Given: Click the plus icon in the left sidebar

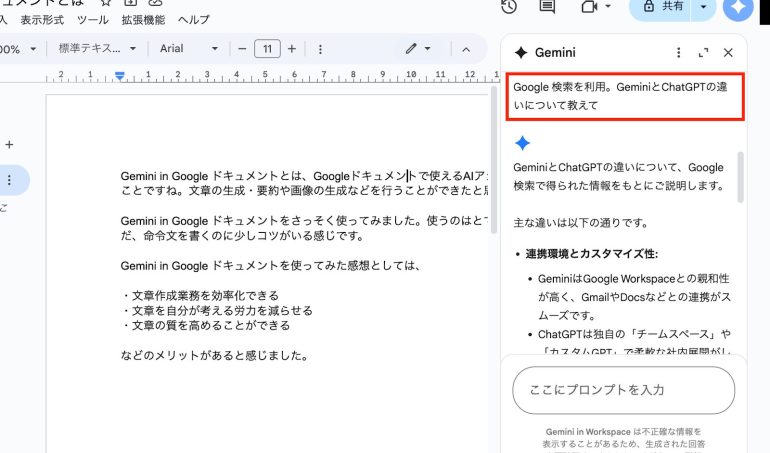Looking at the screenshot, I should tap(9, 144).
